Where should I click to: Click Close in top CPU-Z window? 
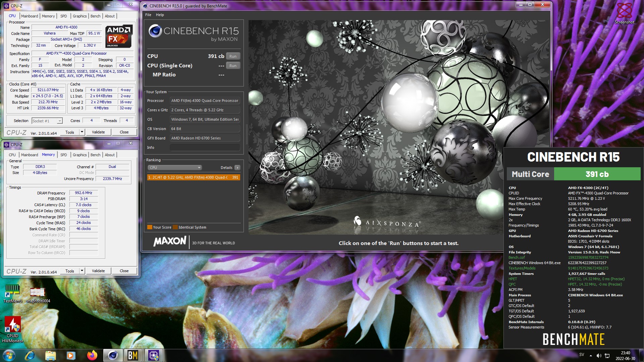point(124,132)
